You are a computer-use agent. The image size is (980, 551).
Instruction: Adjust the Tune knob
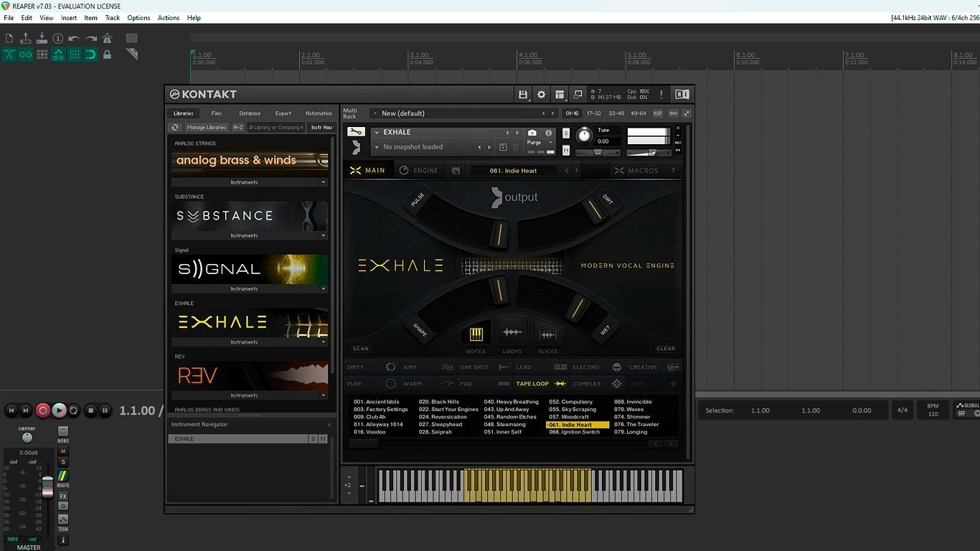[x=585, y=135]
